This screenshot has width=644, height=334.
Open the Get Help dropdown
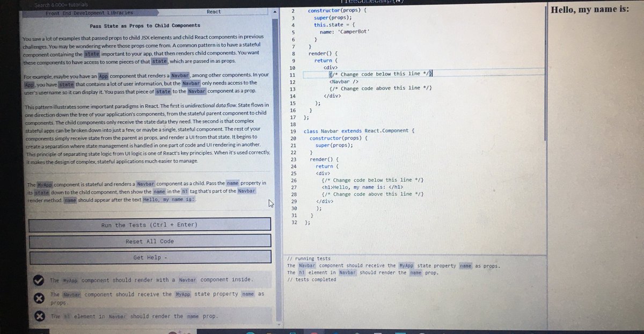(150, 258)
